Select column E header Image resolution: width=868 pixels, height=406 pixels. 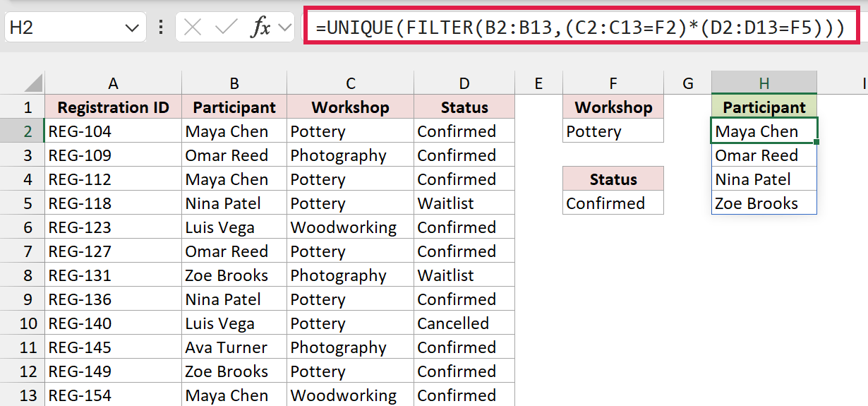point(538,83)
